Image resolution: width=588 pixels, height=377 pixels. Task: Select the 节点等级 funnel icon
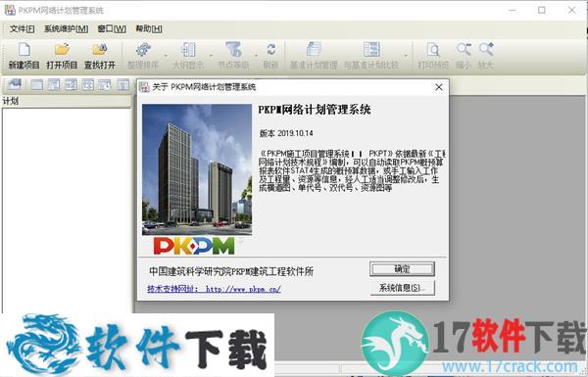coord(233,50)
